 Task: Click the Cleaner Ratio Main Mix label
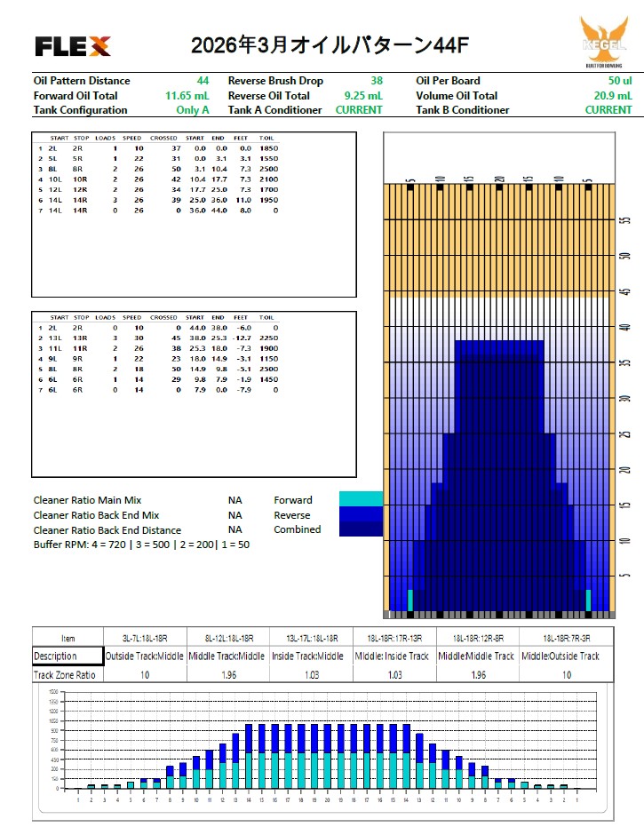point(87,500)
